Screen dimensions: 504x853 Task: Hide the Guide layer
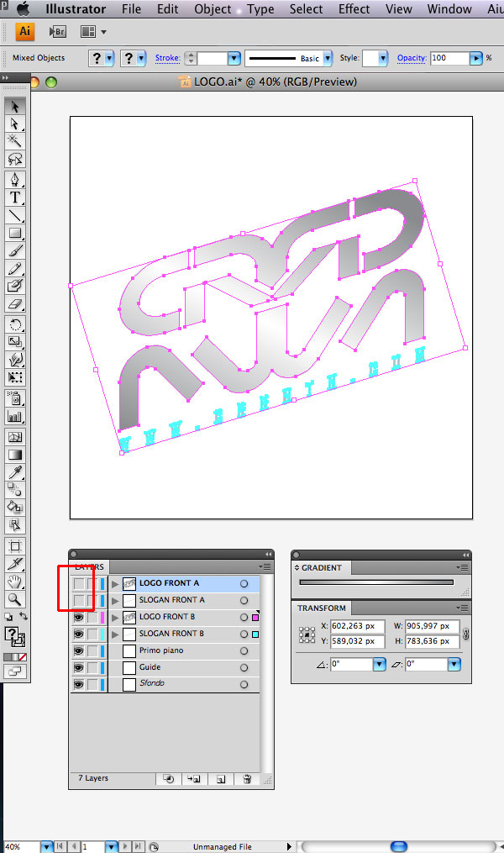click(79, 667)
